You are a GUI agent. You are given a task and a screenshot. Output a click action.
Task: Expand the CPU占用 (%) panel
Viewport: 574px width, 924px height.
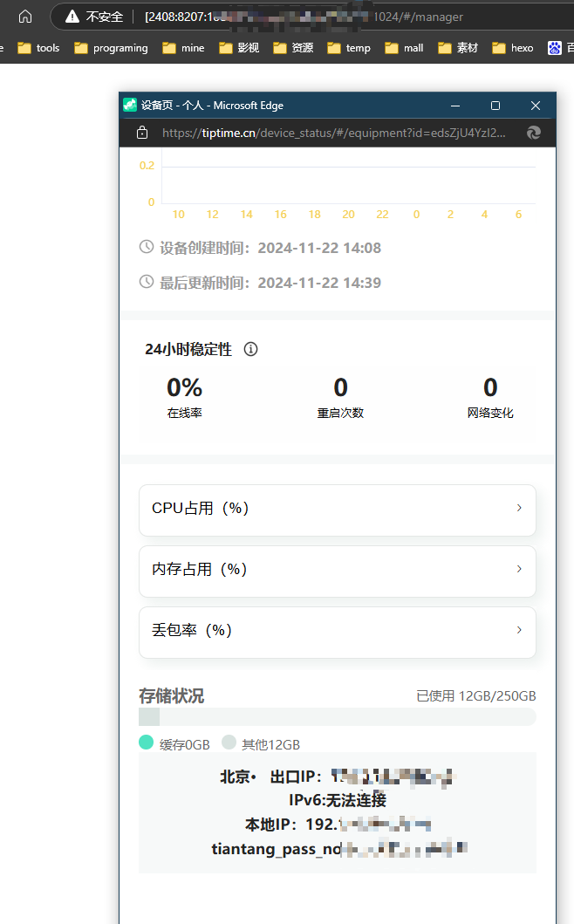(x=337, y=510)
